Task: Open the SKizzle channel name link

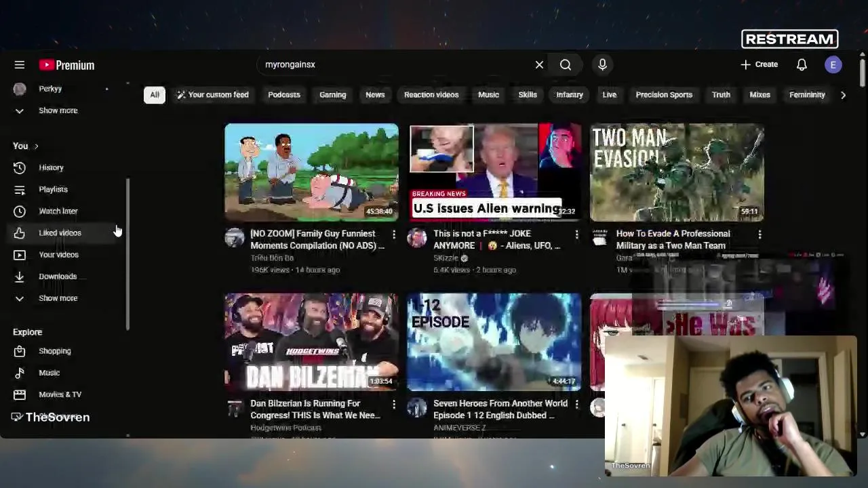Action: [x=446, y=258]
